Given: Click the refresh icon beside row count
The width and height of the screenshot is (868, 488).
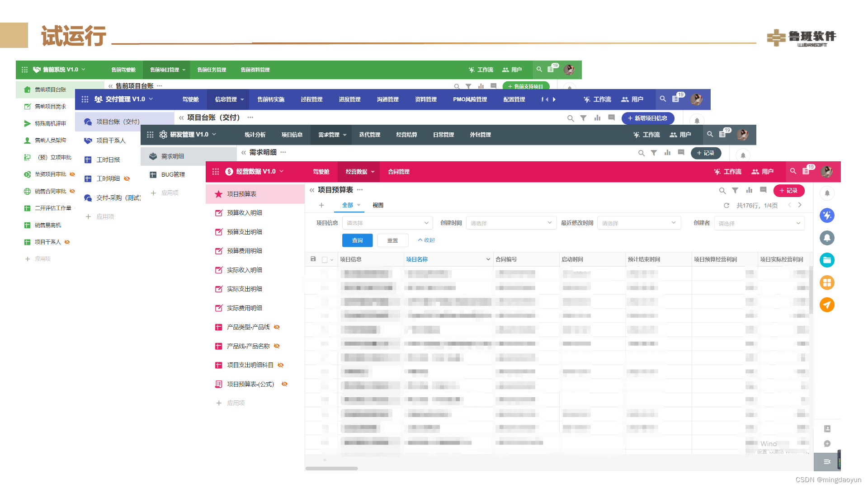Looking at the screenshot, I should [726, 205].
